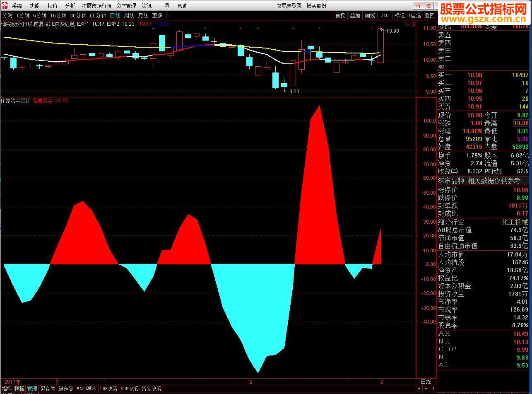Click the month 2 marker on the time axis
532x394 pixels.
pyautogui.click(x=250, y=381)
